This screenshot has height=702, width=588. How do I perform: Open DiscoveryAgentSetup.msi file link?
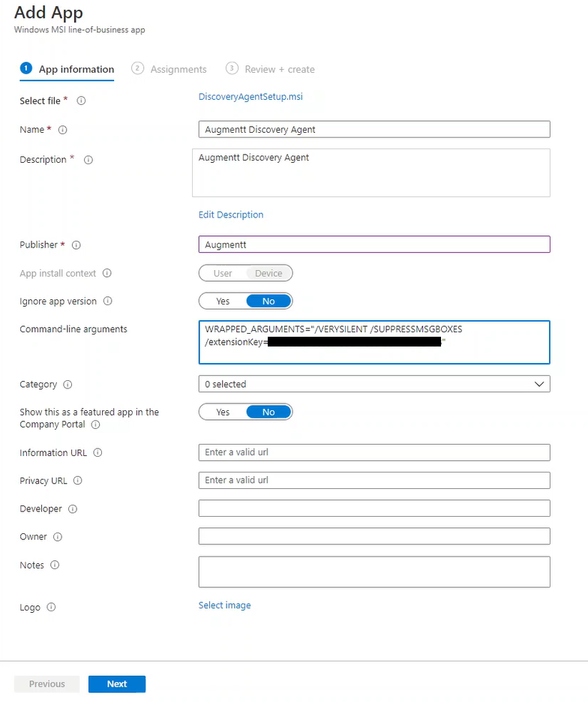click(x=249, y=96)
